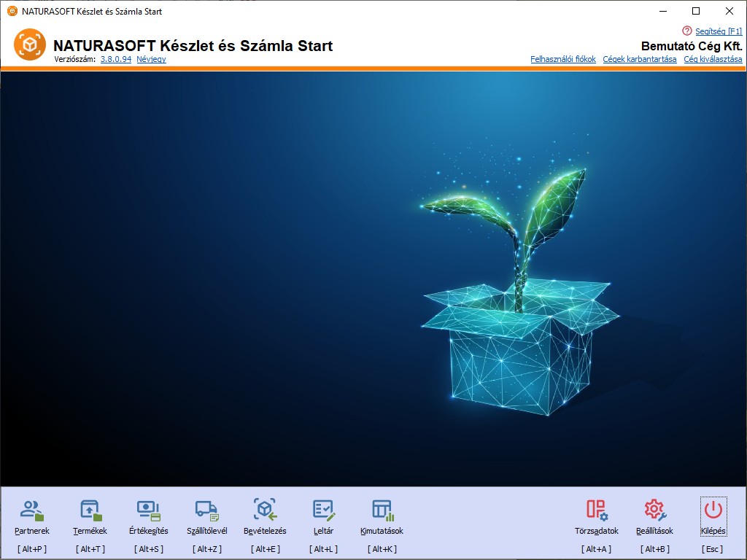Click the Kilépés power icon
The height and width of the screenshot is (560, 747).
click(713, 510)
